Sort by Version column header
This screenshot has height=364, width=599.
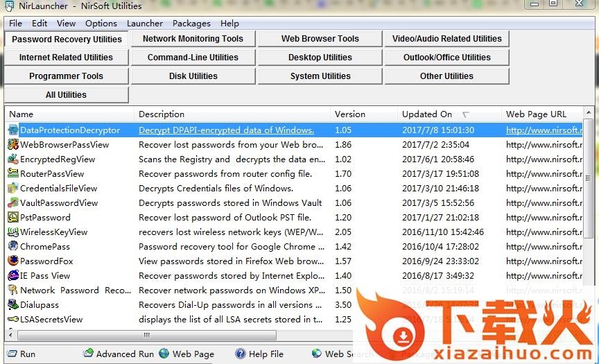(364, 114)
